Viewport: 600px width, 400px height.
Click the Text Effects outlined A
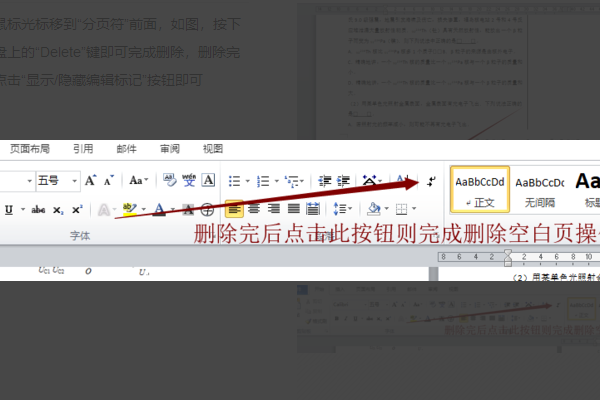click(104, 209)
